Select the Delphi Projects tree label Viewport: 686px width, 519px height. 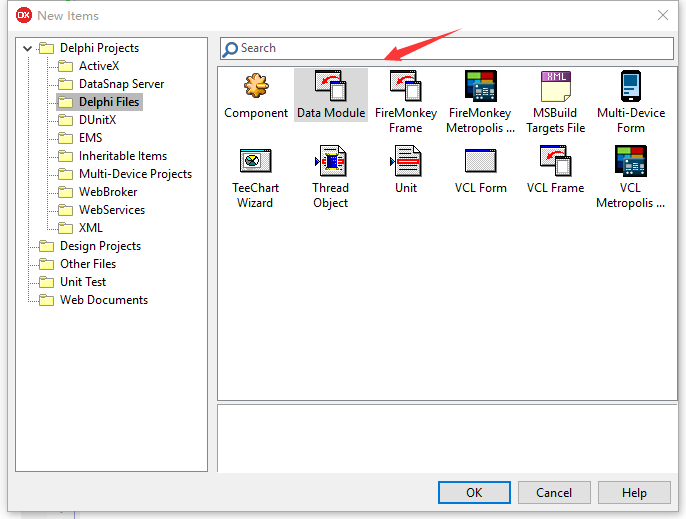99,48
